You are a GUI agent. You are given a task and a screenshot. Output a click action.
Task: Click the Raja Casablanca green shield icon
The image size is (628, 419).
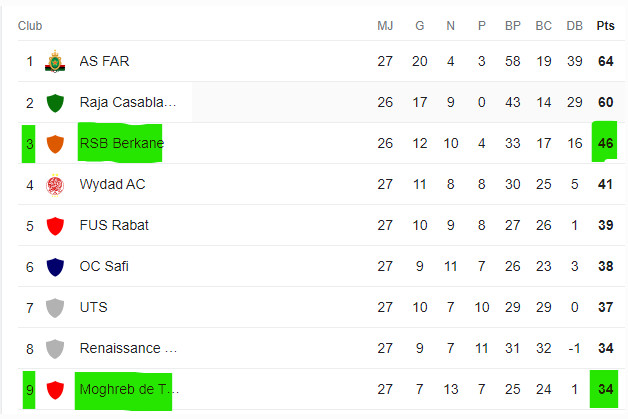[x=55, y=103]
